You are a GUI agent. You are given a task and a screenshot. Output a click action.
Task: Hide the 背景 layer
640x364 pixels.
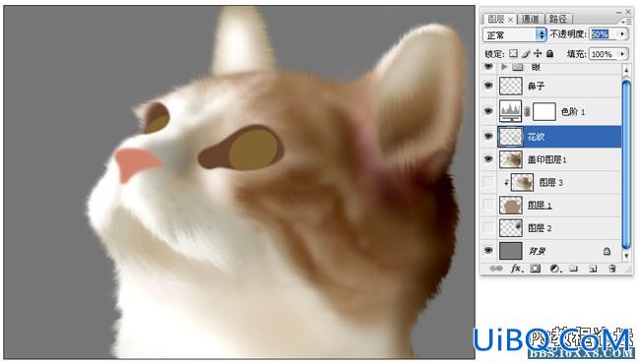coord(488,251)
